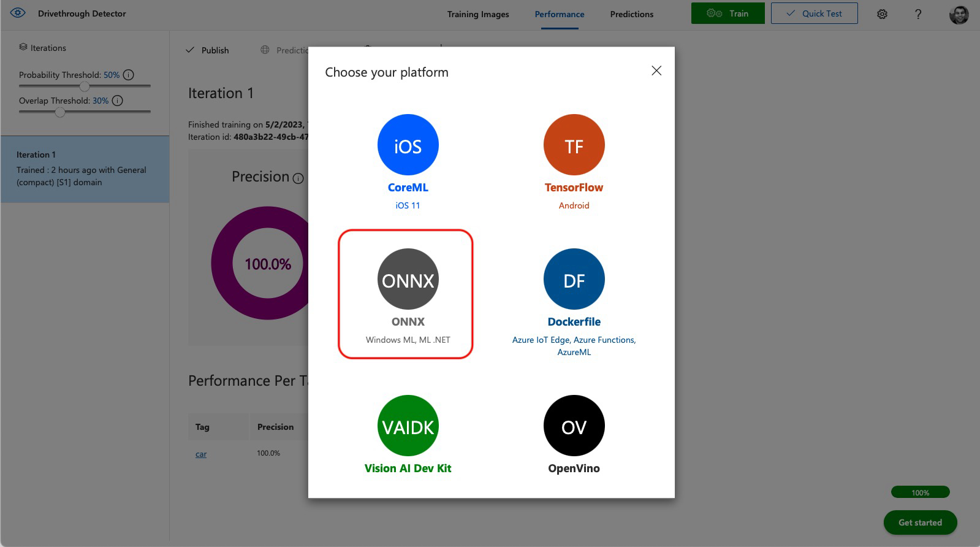This screenshot has height=547, width=980.
Task: Click the Windows ML, ML .NET text
Action: click(408, 340)
